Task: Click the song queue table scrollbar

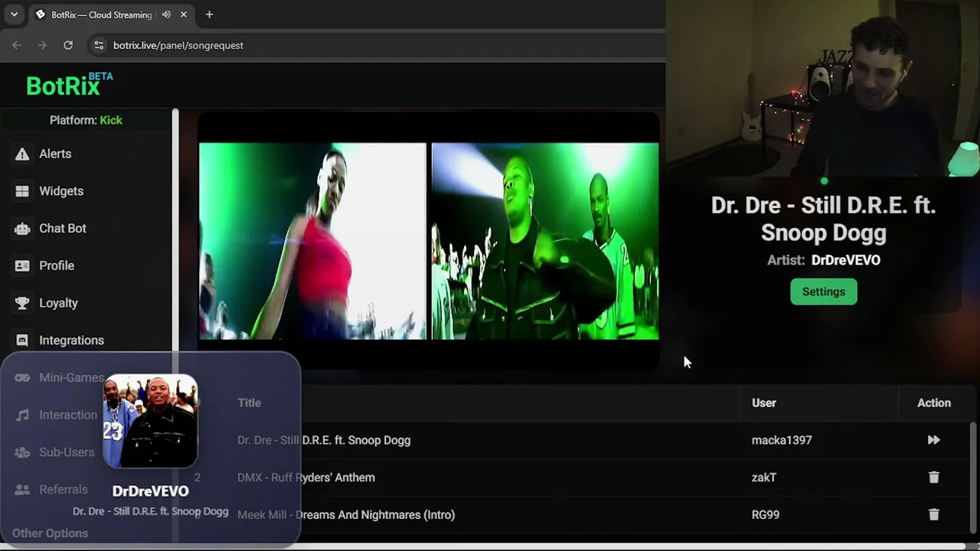Action: 974,478
